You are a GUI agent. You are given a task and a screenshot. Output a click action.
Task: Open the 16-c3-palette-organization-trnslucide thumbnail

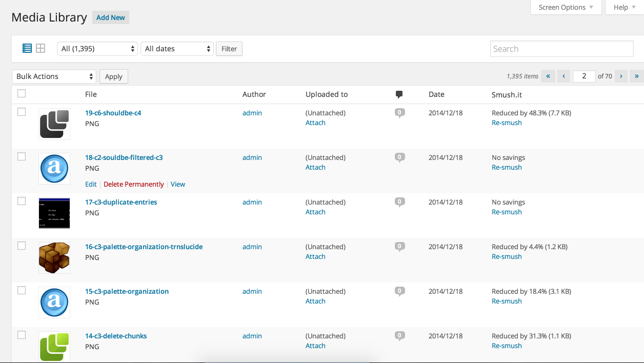pyautogui.click(x=54, y=258)
